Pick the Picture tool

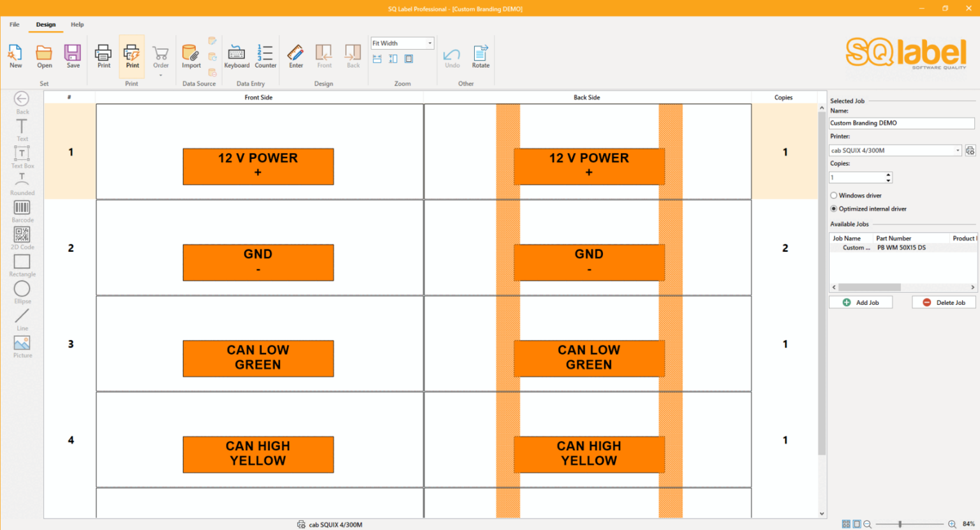point(22,346)
